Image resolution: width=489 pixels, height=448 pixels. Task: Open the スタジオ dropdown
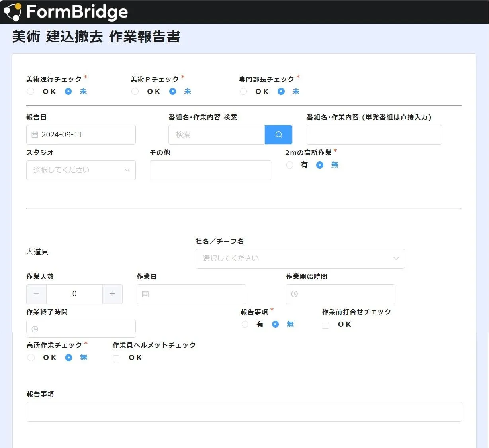pyautogui.click(x=81, y=170)
